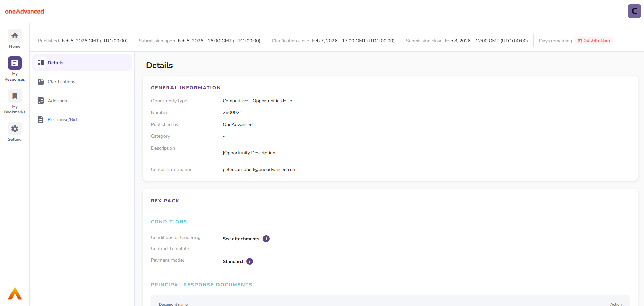Click the Opportunity type label
The width and height of the screenshot is (644, 306).
click(169, 101)
